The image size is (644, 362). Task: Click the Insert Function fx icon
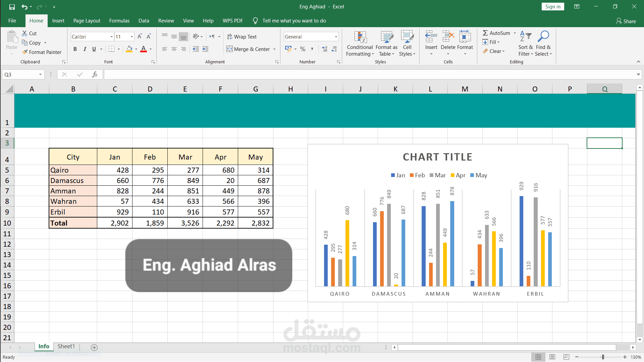click(95, 74)
